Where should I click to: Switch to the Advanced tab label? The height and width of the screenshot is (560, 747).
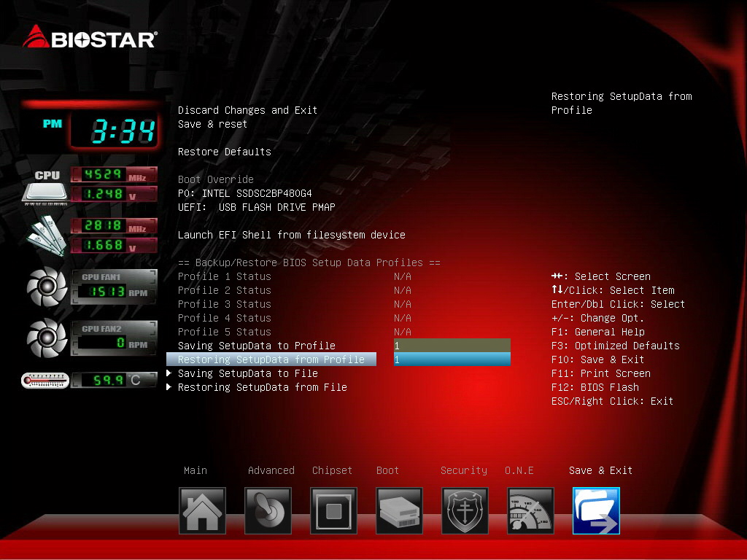[x=271, y=470]
